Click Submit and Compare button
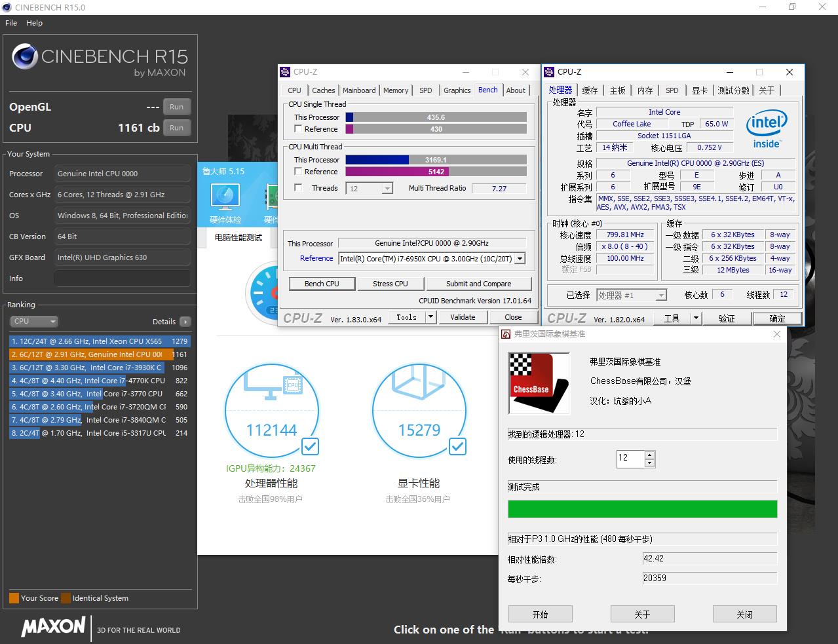 tap(479, 284)
